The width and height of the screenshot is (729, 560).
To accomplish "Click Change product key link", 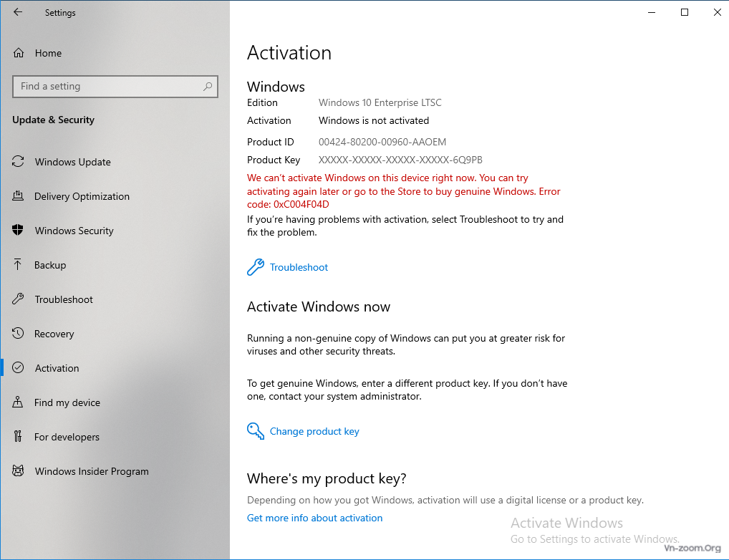I will coord(314,432).
